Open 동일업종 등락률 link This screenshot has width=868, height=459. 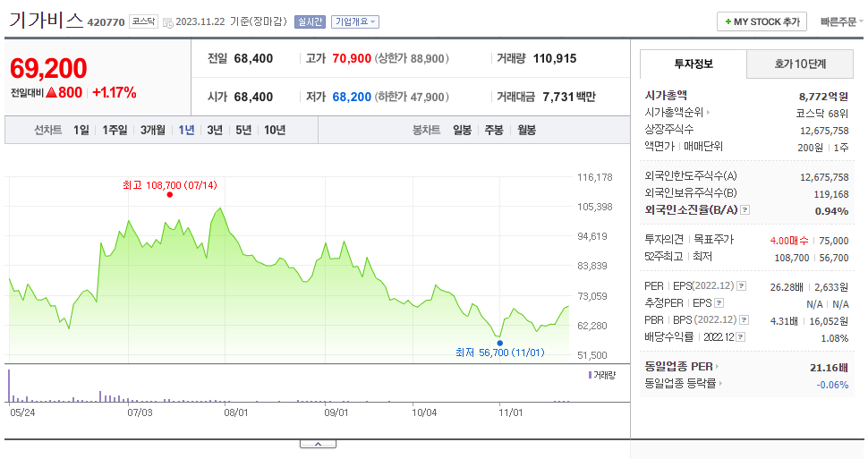(683, 383)
